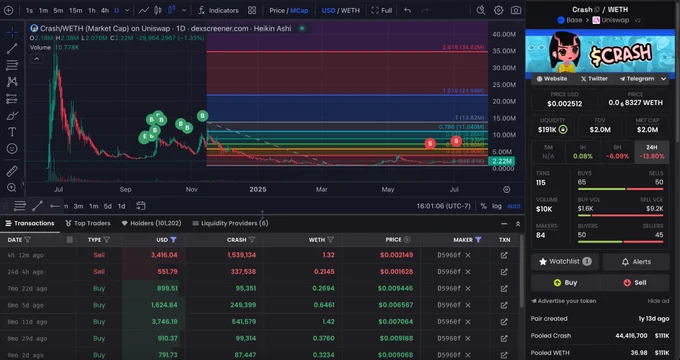Open explorer link for the 24d 4h ago transaction
The height and width of the screenshot is (360, 680).
coord(504,272)
